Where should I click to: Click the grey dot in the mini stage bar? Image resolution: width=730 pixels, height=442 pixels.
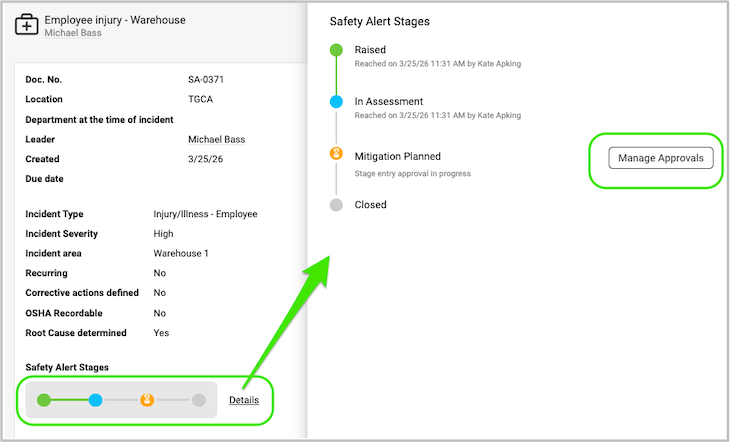[199, 400]
